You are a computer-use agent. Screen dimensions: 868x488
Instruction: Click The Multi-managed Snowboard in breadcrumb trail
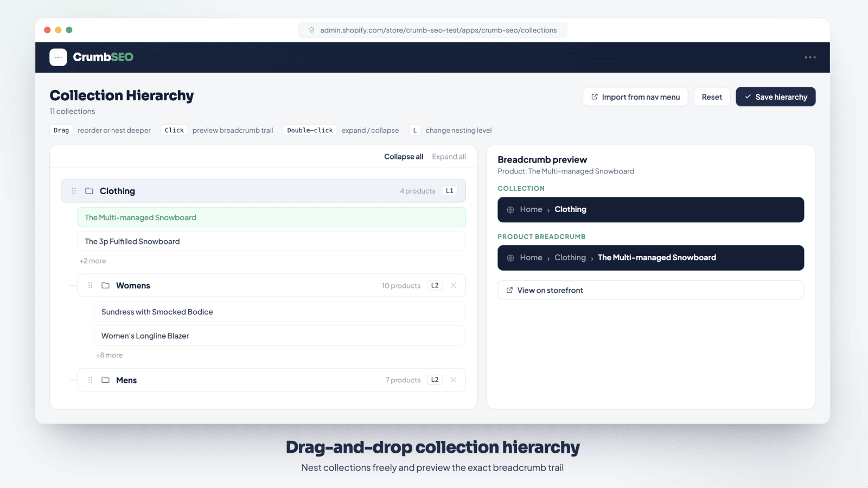tap(657, 258)
